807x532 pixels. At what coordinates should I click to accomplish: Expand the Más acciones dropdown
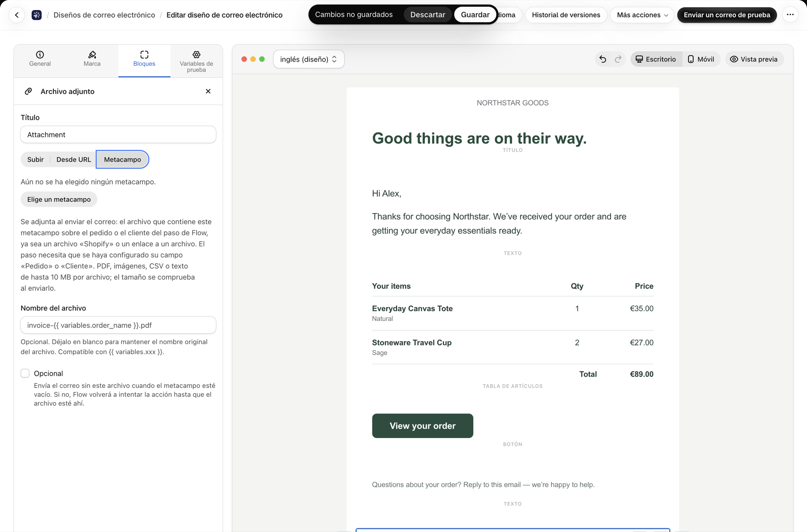[x=642, y=15]
